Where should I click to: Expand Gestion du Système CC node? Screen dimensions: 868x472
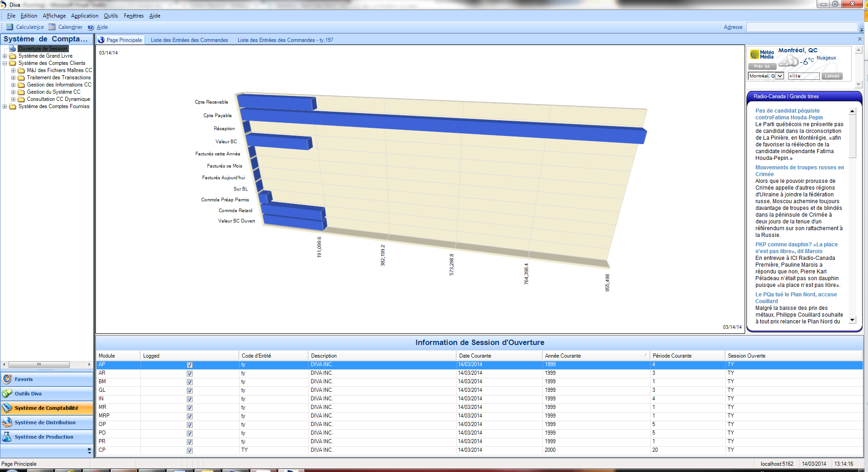pyautogui.click(x=14, y=92)
